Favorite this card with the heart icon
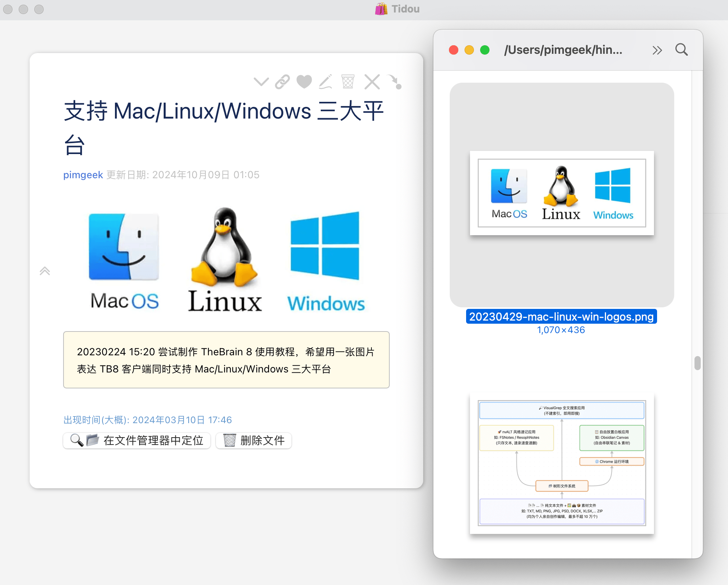Image resolution: width=728 pixels, height=585 pixels. coord(304,82)
